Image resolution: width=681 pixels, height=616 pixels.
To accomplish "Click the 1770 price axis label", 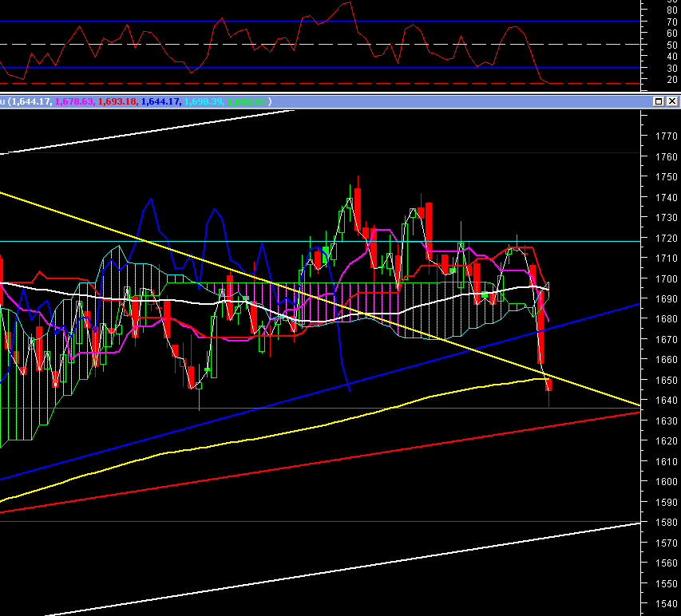I will point(667,136).
